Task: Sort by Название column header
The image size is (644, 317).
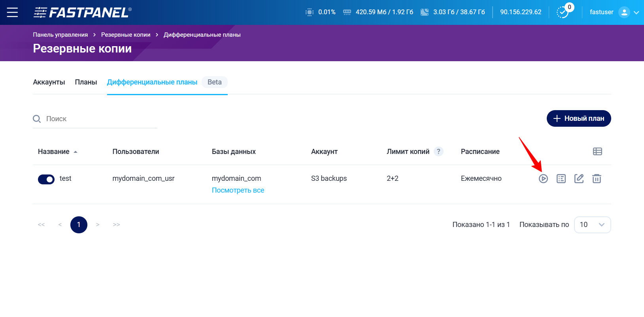Action: pyautogui.click(x=54, y=152)
